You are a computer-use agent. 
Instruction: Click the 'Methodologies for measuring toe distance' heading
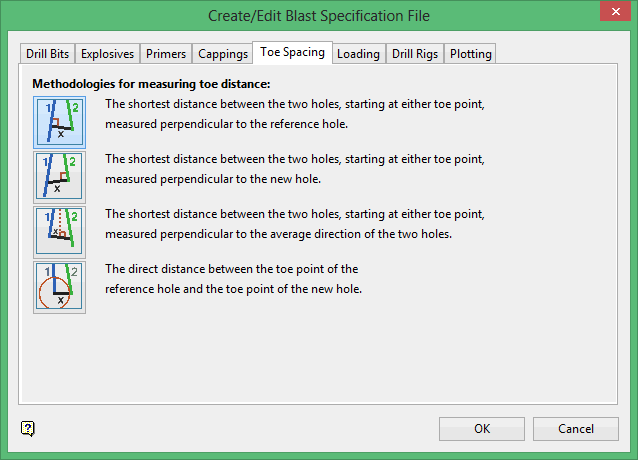151,84
